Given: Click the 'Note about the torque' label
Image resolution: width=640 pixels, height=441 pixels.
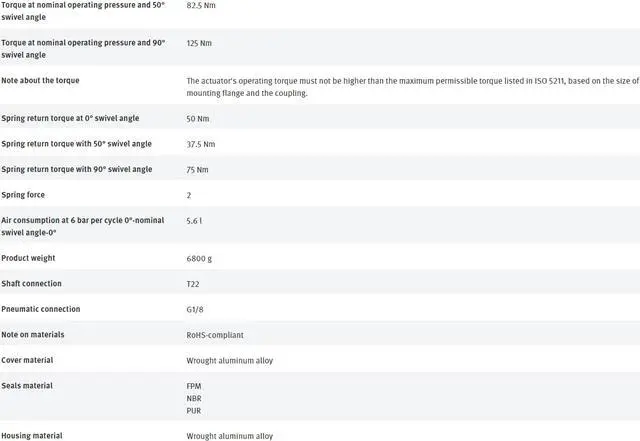Looking at the screenshot, I should coord(41,80).
